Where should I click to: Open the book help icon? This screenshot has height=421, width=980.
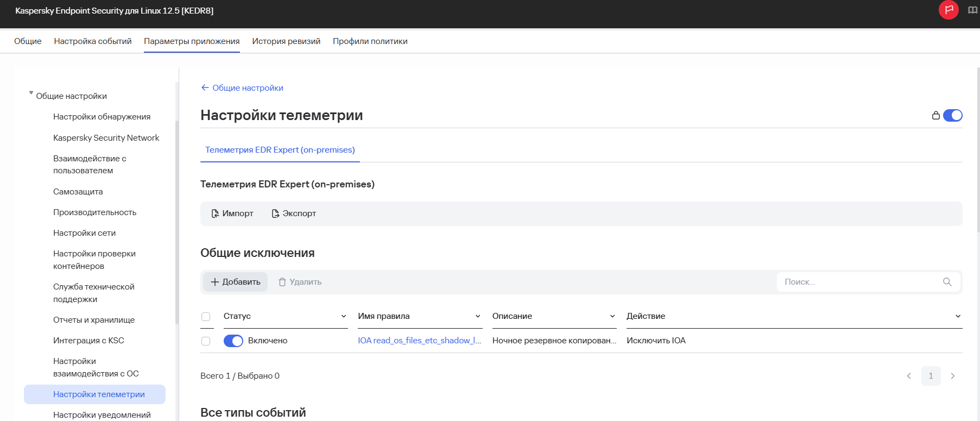(972, 10)
